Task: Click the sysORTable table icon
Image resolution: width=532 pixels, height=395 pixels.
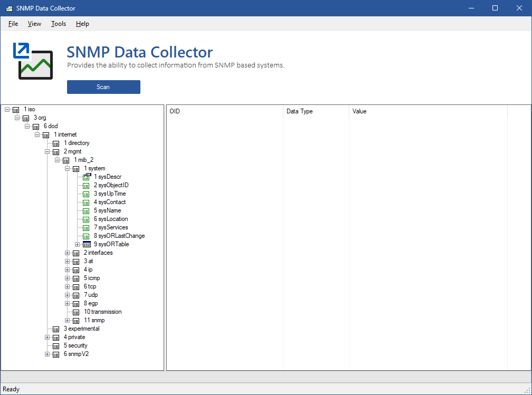Action: pyautogui.click(x=87, y=245)
